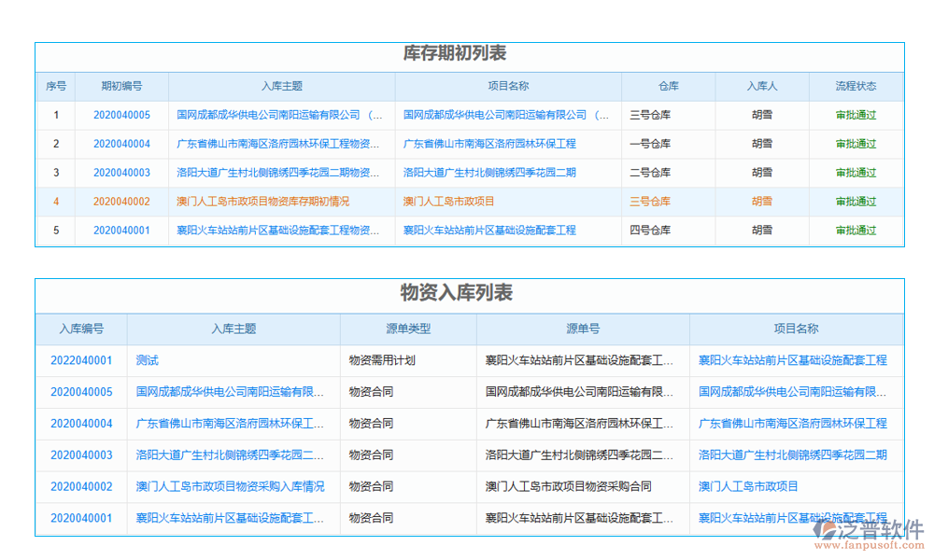Open the 测试 warehousing subject link
This screenshot has width=934, height=560.
click(x=147, y=359)
